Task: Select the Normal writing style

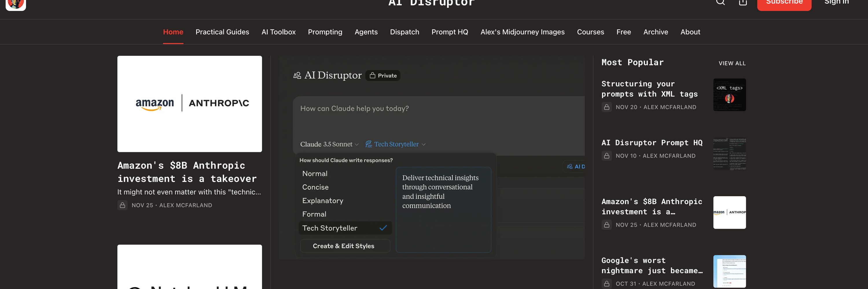Action: [x=345, y=174]
